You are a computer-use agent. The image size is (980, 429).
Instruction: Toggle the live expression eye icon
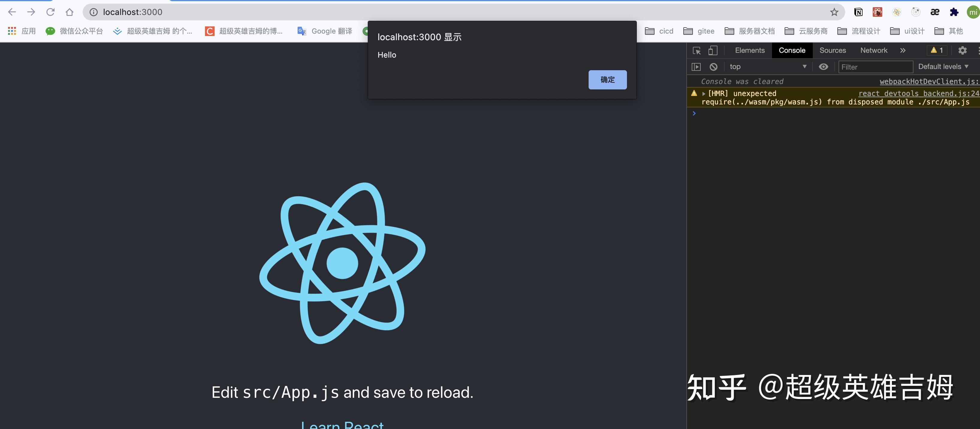click(x=823, y=67)
